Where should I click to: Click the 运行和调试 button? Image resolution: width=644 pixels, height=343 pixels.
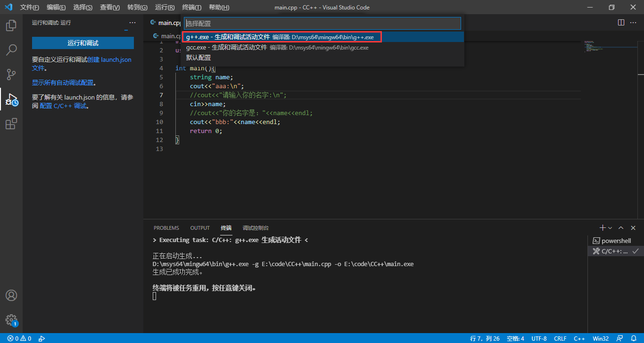click(x=83, y=43)
